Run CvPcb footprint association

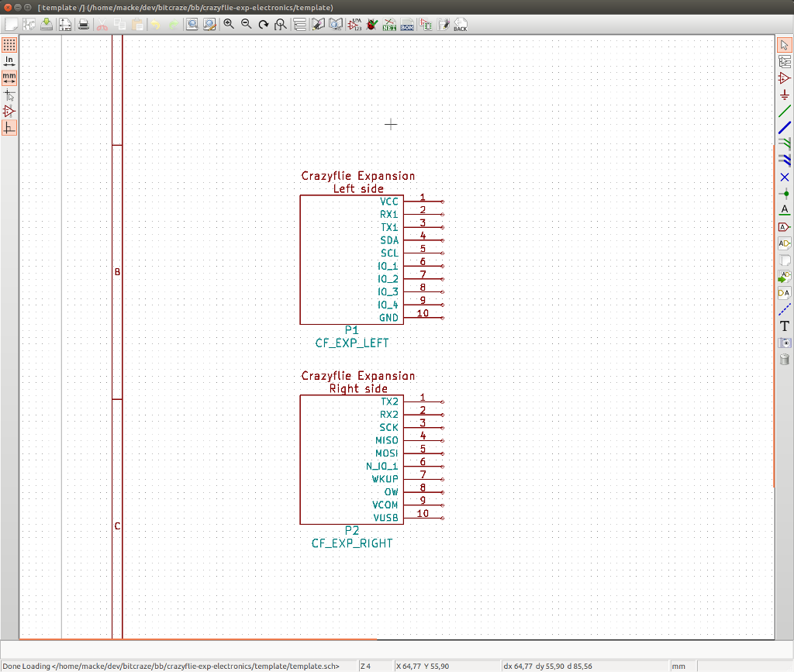click(426, 24)
